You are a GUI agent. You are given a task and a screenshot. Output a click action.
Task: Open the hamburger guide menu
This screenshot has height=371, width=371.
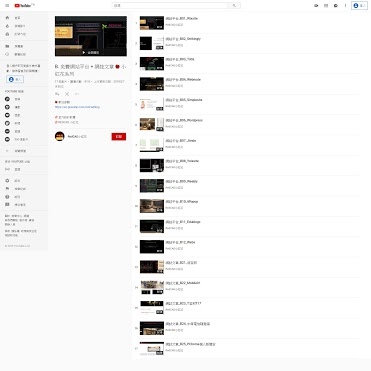coord(7,6)
